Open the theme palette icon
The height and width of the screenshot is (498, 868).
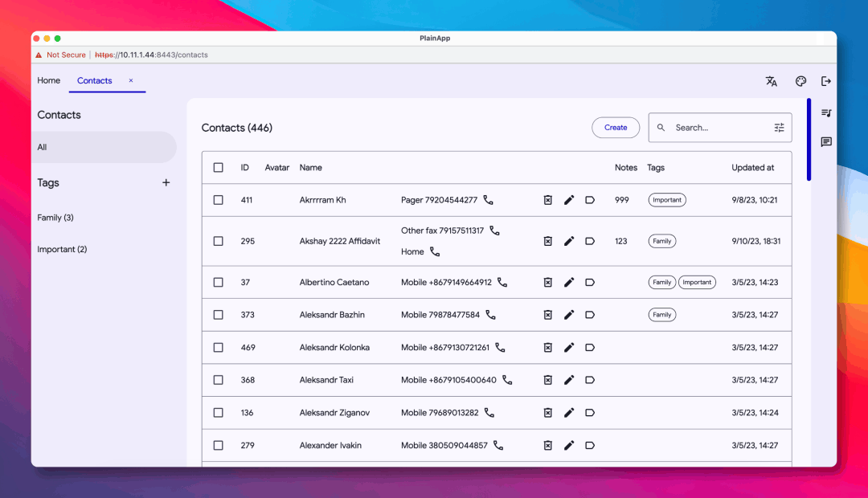point(800,81)
